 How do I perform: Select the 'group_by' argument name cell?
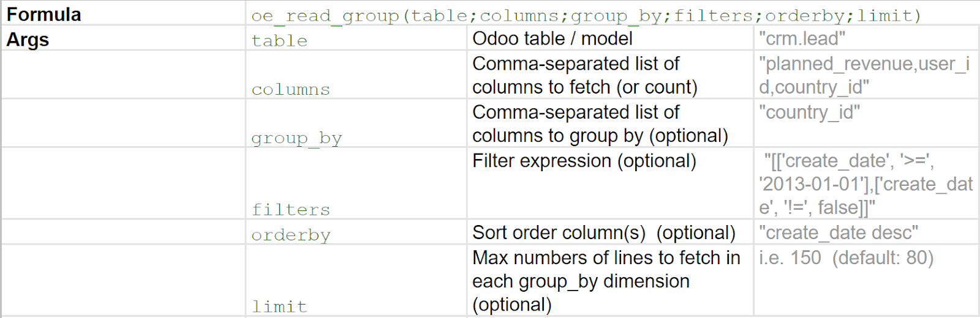(x=296, y=139)
